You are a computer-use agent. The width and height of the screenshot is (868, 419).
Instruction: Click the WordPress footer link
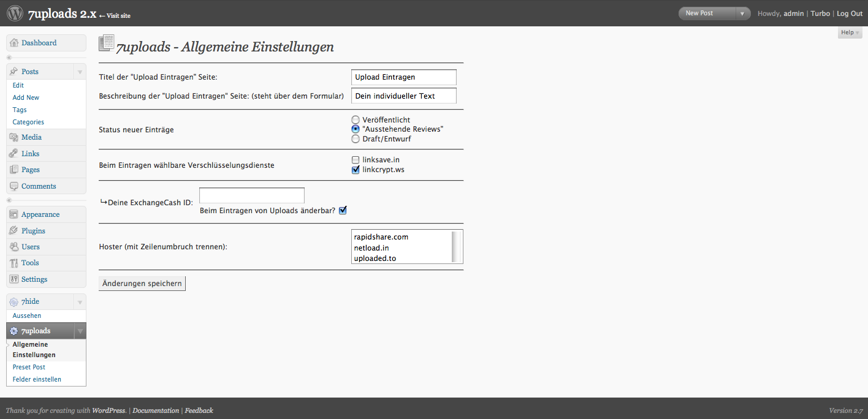109,410
